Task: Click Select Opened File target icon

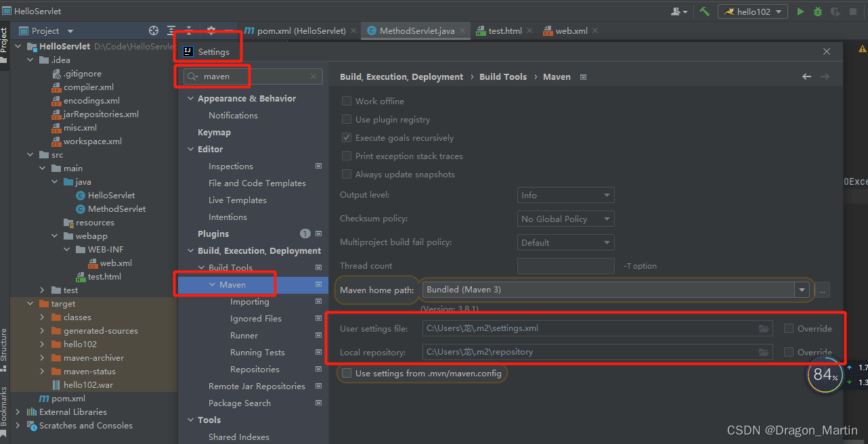Action: [x=154, y=30]
